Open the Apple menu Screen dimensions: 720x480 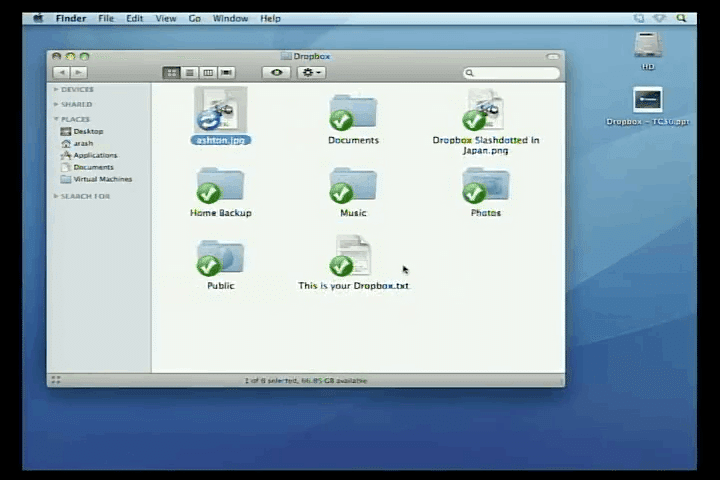pyautogui.click(x=39, y=18)
